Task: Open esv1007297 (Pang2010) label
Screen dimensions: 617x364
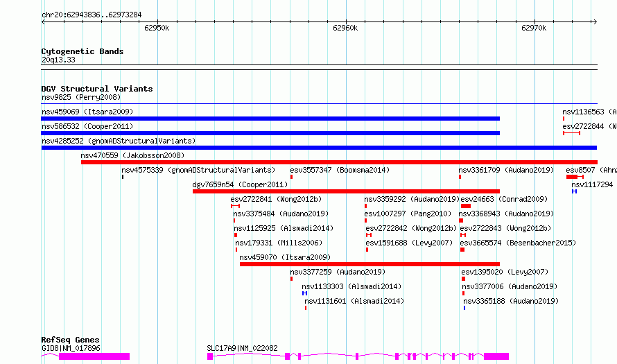Action: point(408,214)
